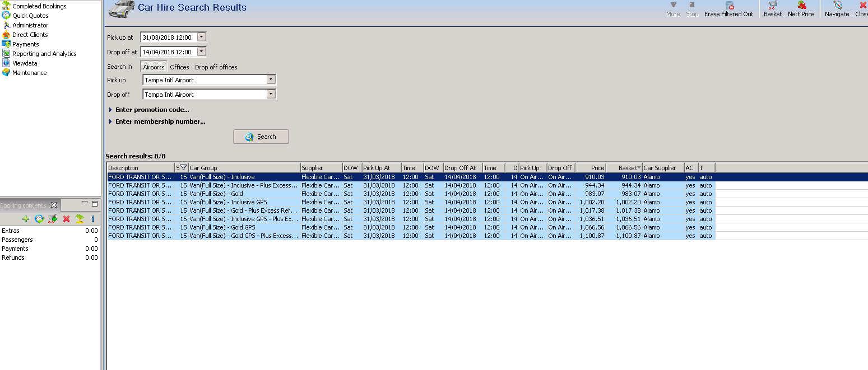This screenshot has width=868, height=370.
Task: Click the palm tree icon
Action: click(x=80, y=219)
